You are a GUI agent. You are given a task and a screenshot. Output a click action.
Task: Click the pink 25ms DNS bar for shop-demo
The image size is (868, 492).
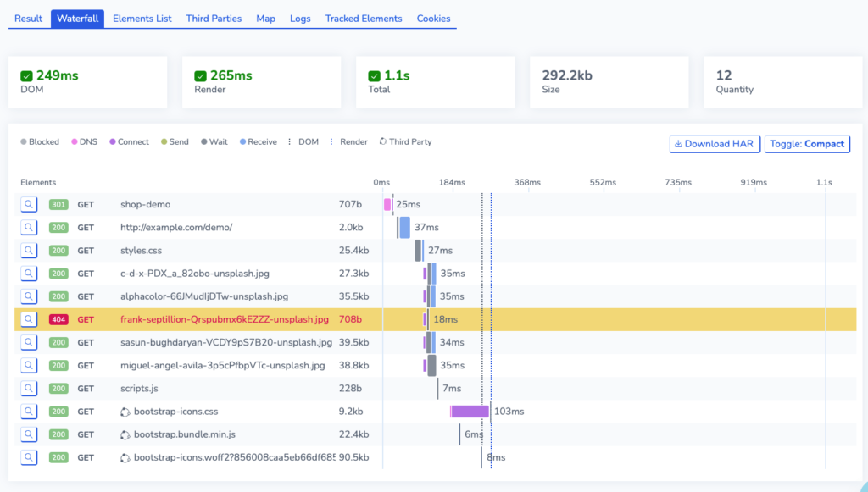pyautogui.click(x=387, y=205)
